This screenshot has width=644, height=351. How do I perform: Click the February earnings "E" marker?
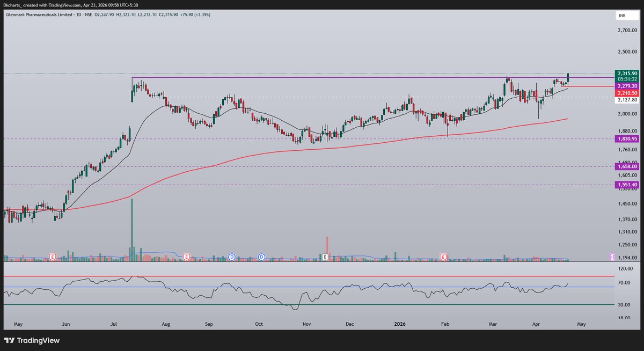tap(443, 257)
